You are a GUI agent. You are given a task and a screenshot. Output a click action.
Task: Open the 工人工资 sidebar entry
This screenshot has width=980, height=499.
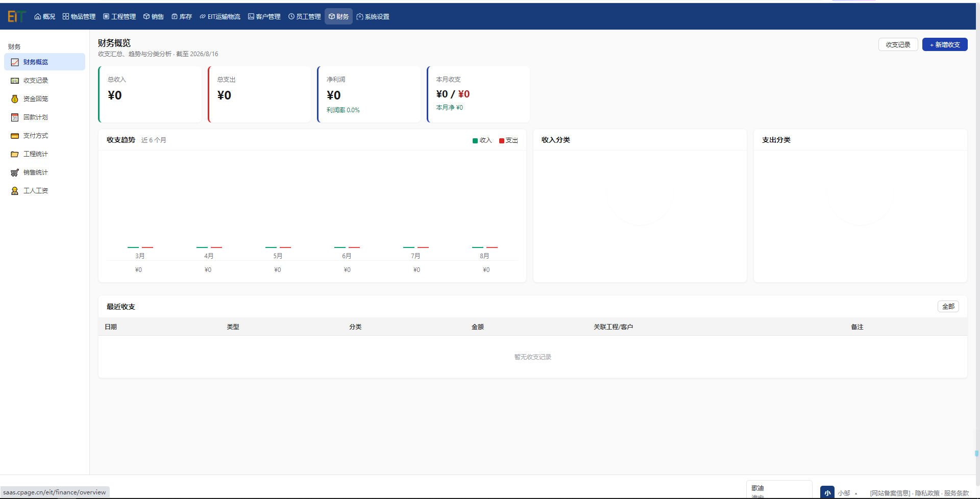[44, 191]
